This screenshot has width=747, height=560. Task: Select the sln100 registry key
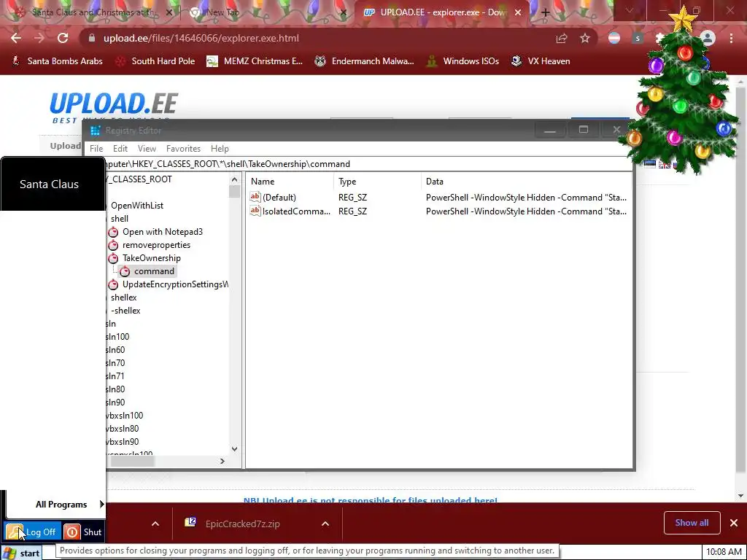pos(117,337)
